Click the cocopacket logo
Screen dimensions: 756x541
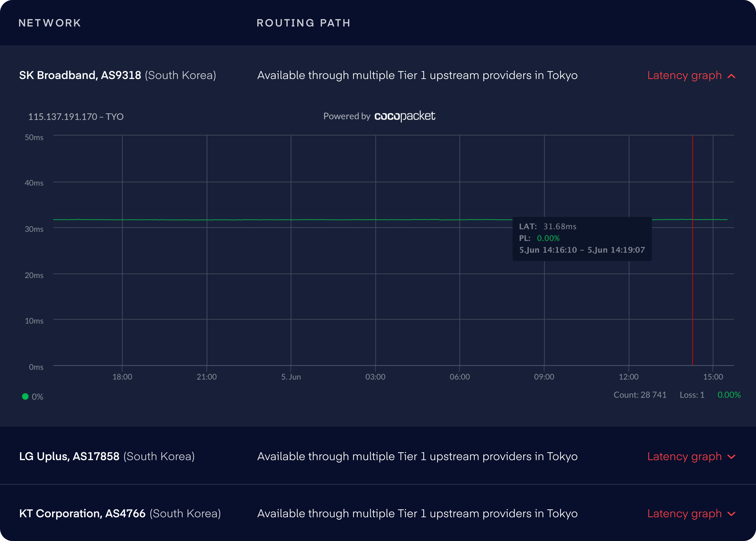tap(404, 116)
